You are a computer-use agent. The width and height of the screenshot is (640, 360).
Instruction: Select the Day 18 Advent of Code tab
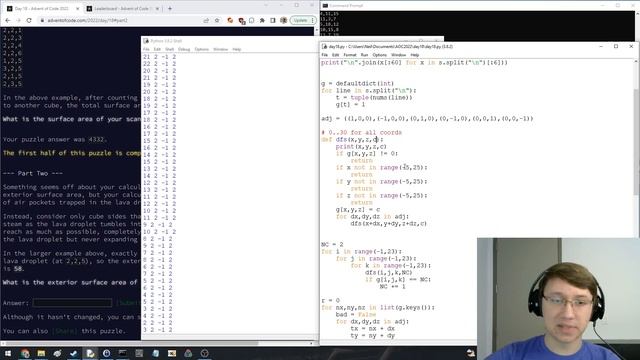[x=42, y=9]
